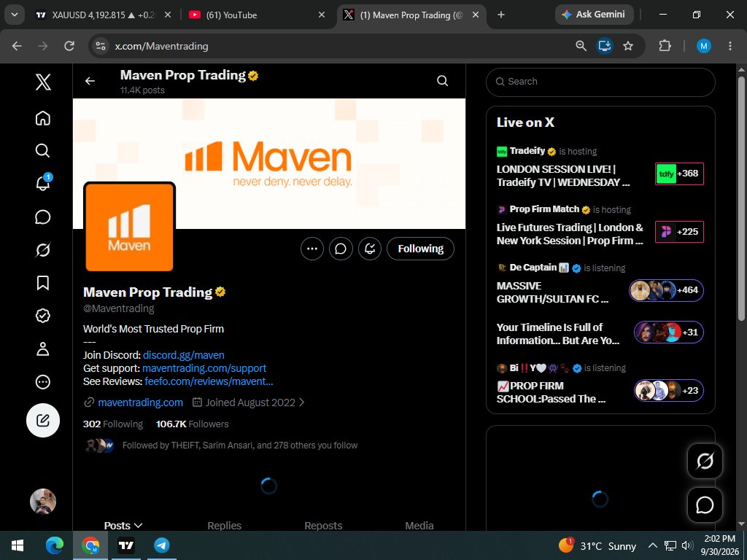
Task: Switch to Reposts tab
Action: (x=323, y=525)
